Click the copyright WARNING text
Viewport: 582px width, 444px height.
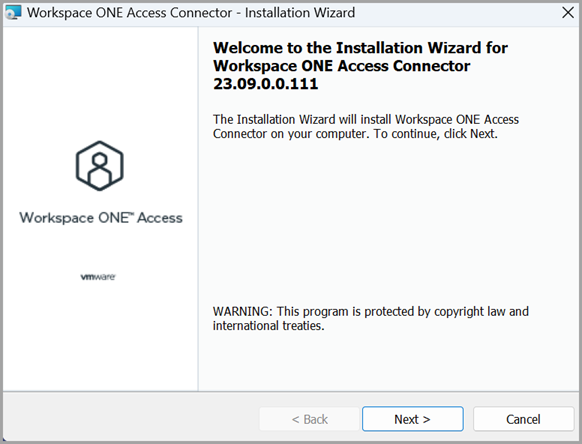370,319
